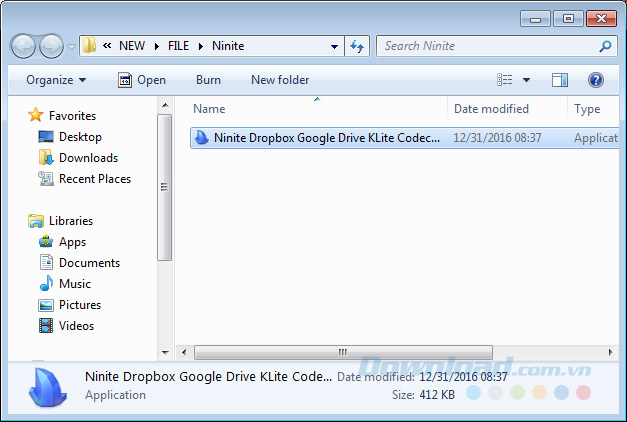Image resolution: width=627 pixels, height=422 pixels.
Task: Click the Size 412 KB value
Action: point(437,395)
